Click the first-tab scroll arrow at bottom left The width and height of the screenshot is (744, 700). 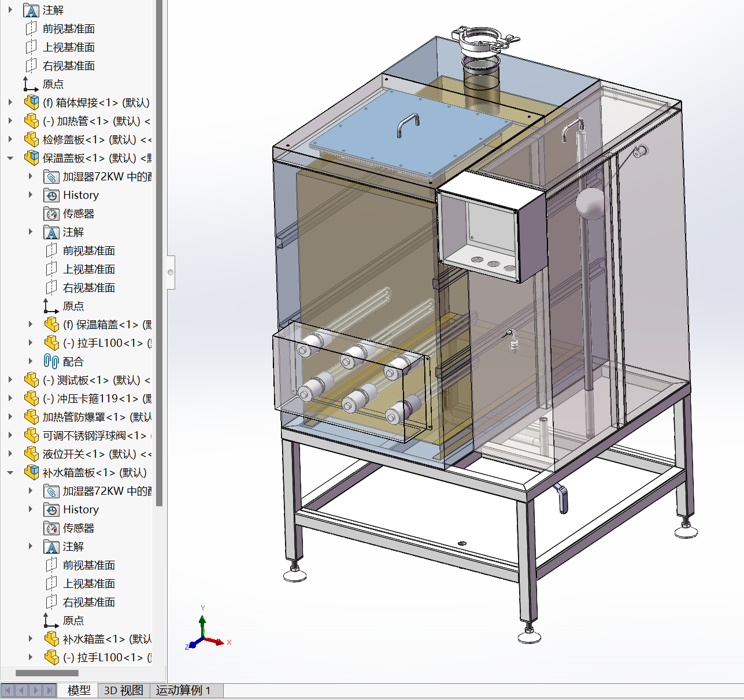(x=8, y=690)
